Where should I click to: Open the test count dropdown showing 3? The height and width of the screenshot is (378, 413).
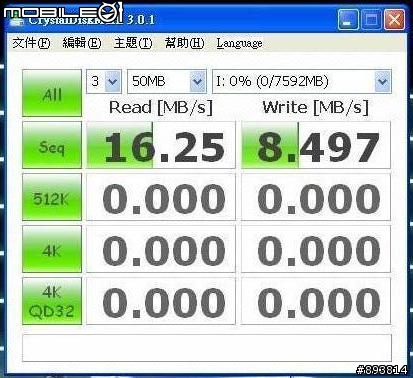(104, 81)
